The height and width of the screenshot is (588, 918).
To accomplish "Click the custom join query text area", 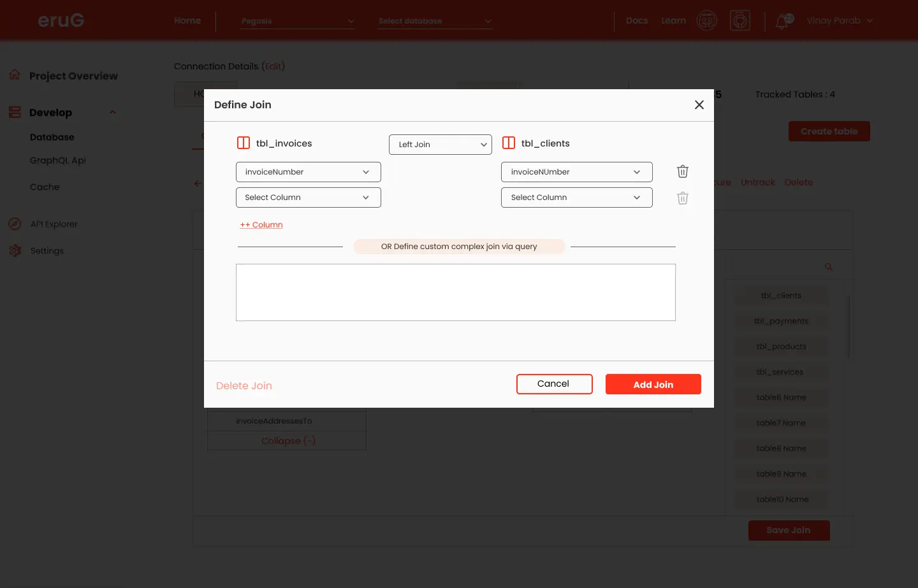I will 455,292.
